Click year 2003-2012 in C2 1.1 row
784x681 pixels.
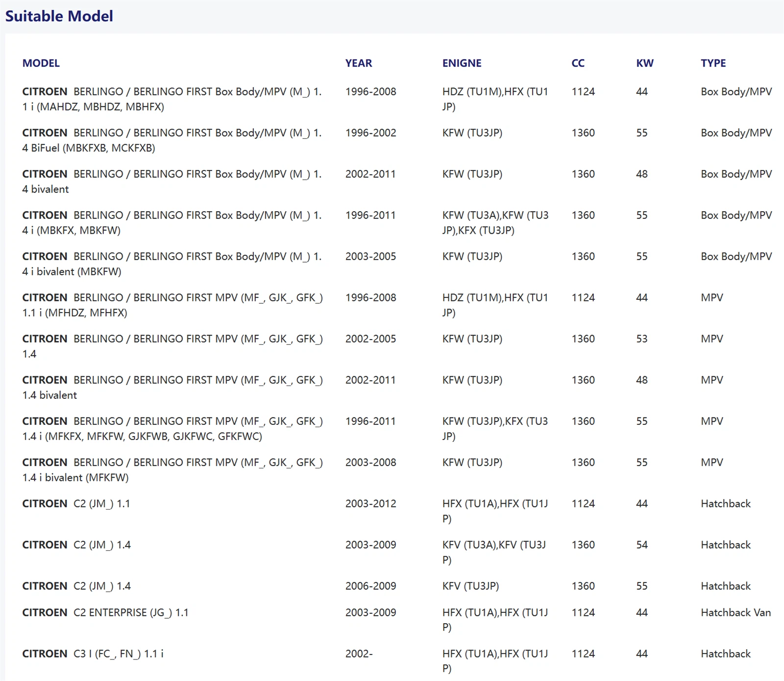(x=370, y=503)
